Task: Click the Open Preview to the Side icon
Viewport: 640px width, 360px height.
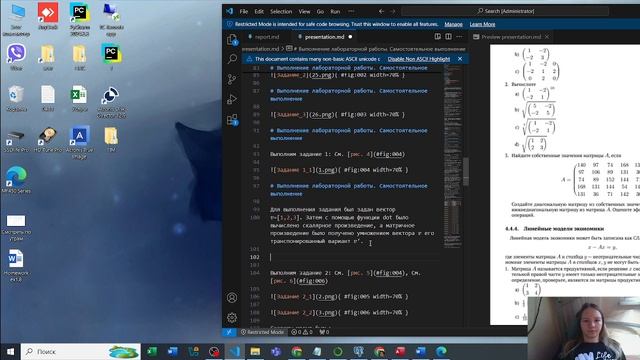Action: click(438, 37)
